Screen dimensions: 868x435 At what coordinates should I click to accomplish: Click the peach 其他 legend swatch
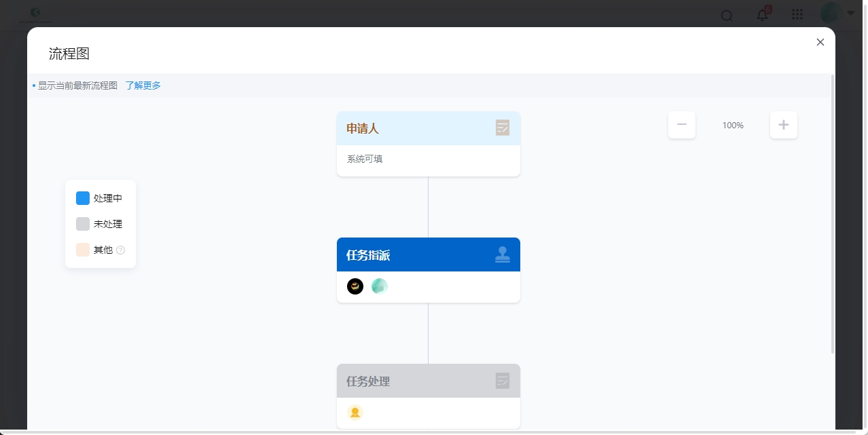pos(83,250)
